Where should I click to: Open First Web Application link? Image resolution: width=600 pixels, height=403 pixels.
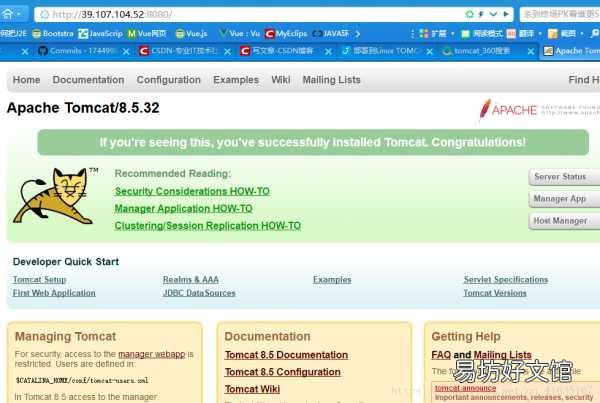(54, 293)
